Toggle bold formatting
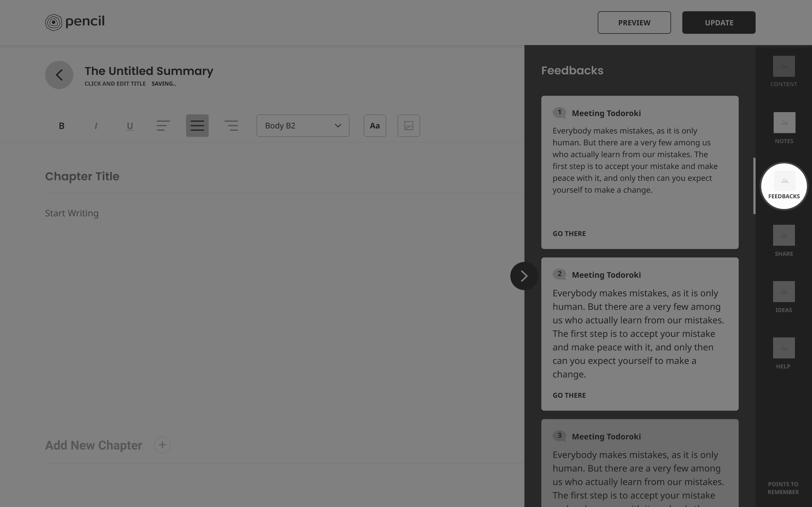Image resolution: width=812 pixels, height=507 pixels. tap(61, 126)
